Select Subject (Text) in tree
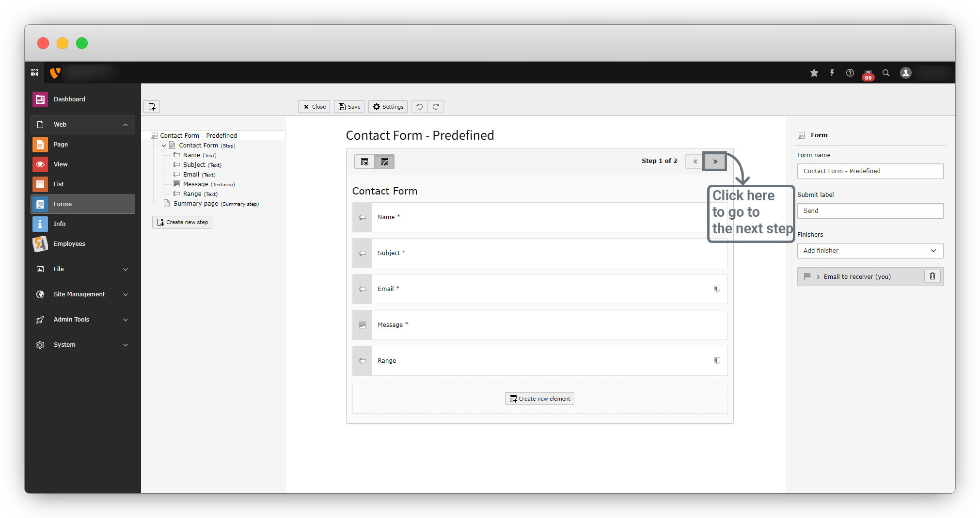 [198, 165]
